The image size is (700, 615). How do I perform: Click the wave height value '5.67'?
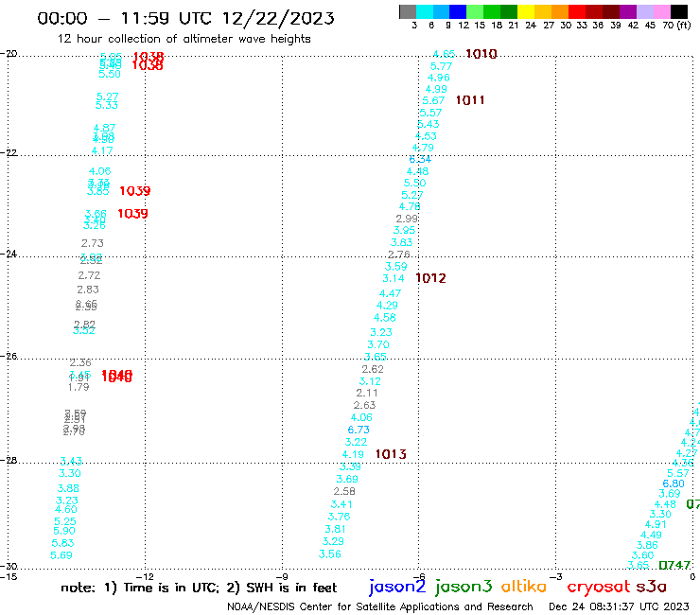click(x=433, y=100)
